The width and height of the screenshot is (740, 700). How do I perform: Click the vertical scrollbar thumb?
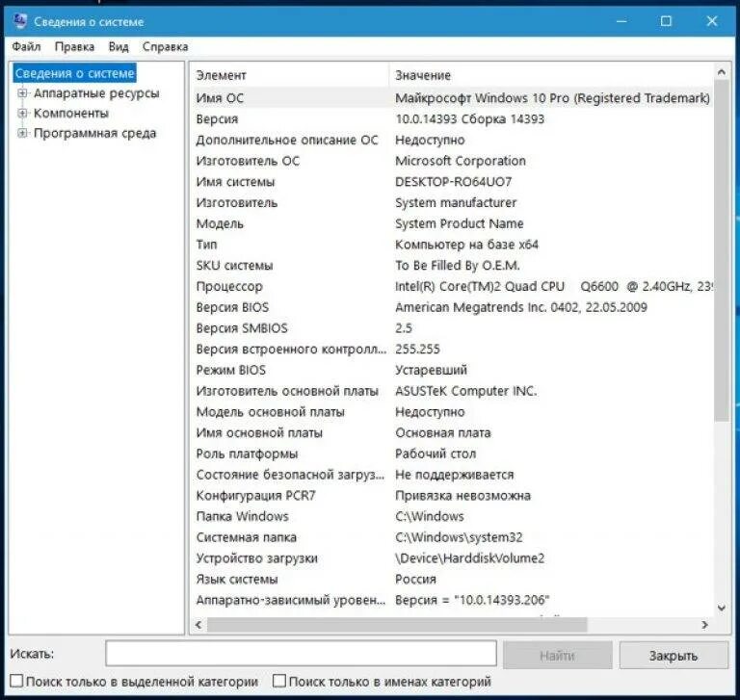721,250
